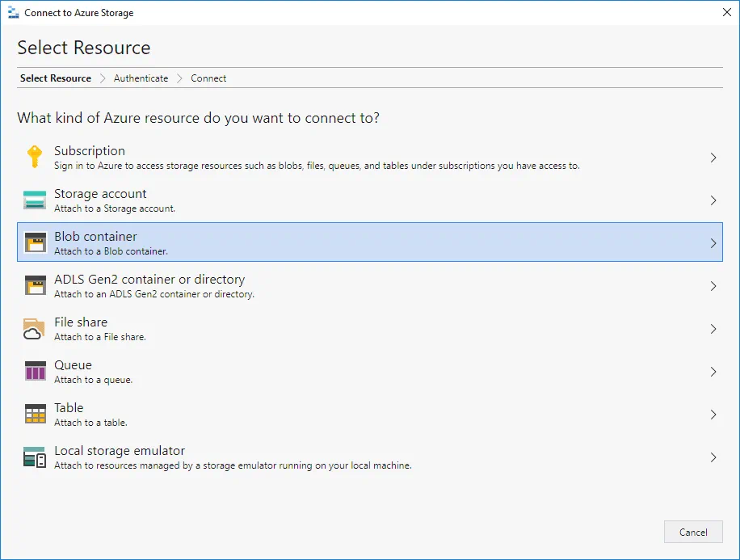This screenshot has width=740, height=560.
Task: Choose the Table resource title
Action: [x=69, y=408]
